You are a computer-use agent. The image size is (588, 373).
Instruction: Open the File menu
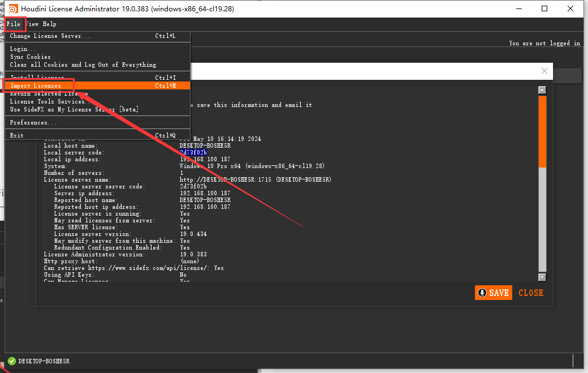[14, 24]
